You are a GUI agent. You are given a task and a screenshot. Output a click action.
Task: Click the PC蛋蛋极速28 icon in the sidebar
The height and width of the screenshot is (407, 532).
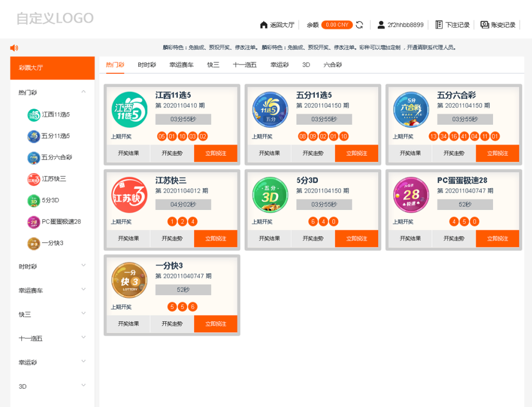33,222
